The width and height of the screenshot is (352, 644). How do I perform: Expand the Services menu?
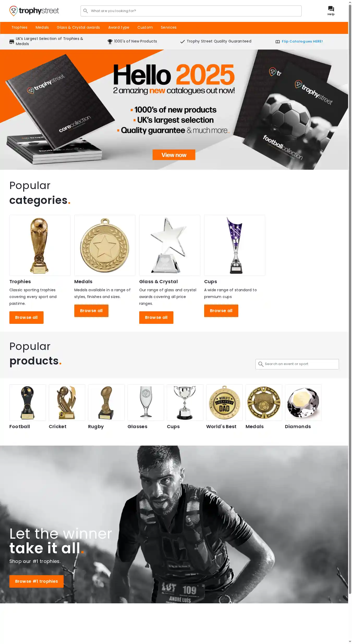(x=168, y=27)
